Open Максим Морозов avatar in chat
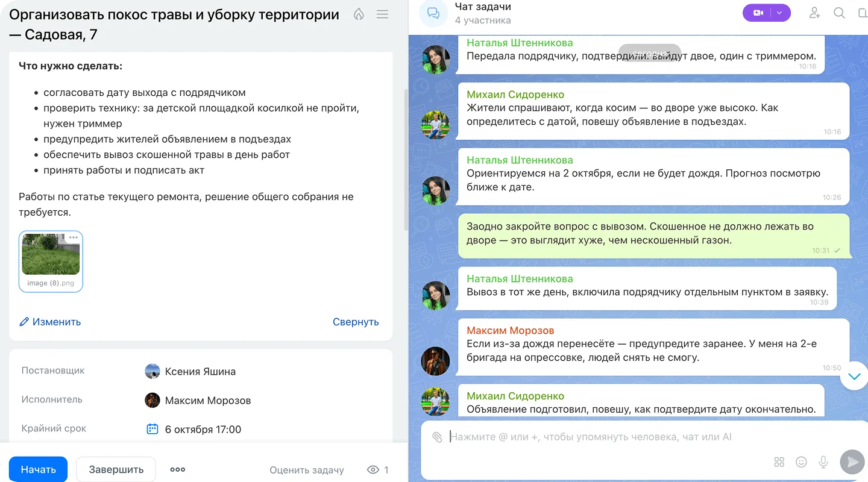 (435, 361)
